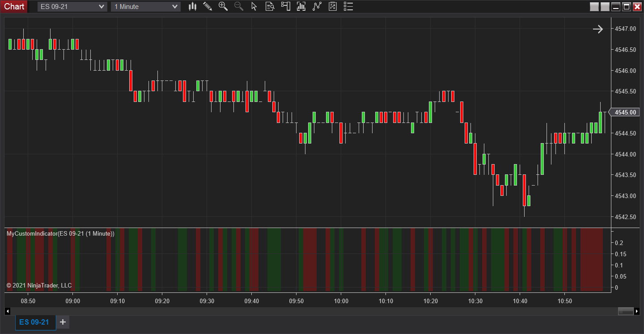This screenshot has height=334, width=644.
Task: Click the 4542.50 price axis label
Action: pos(625,217)
